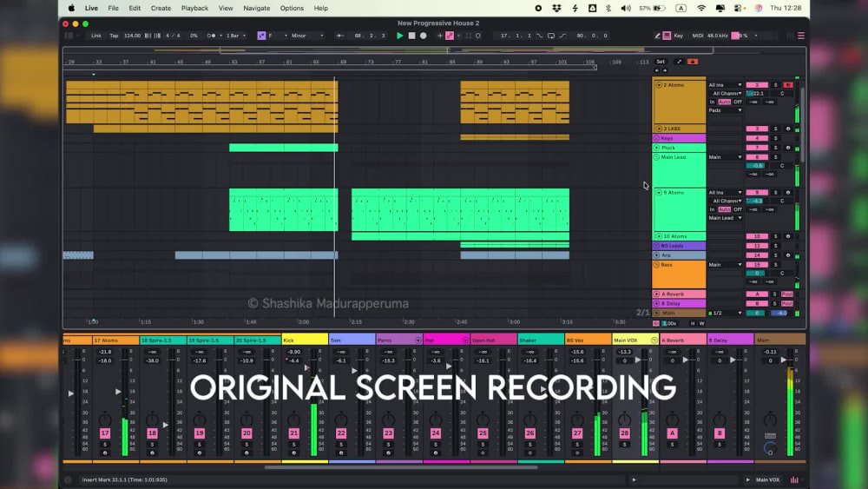Click the Set locator button
Screen dimensions: 868x489
tap(661, 62)
